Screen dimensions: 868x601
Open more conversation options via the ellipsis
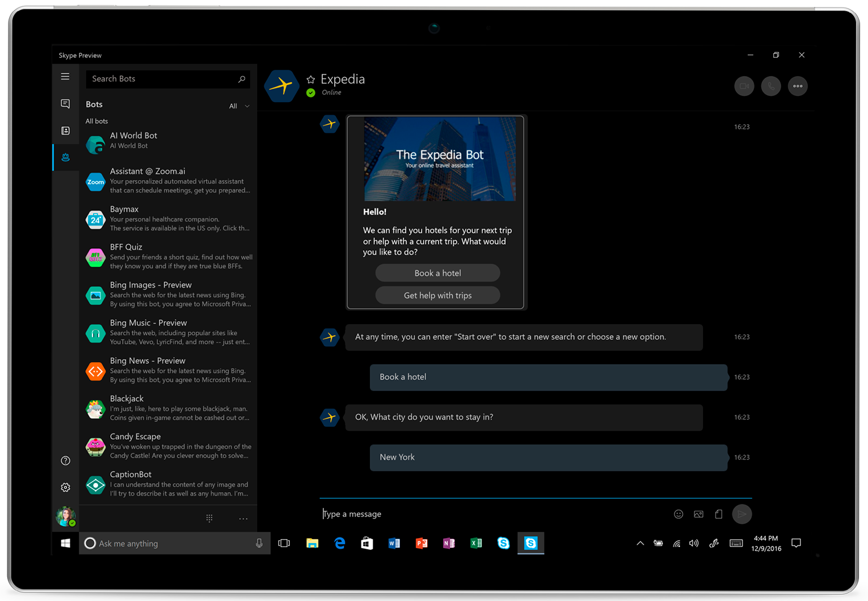coord(797,86)
